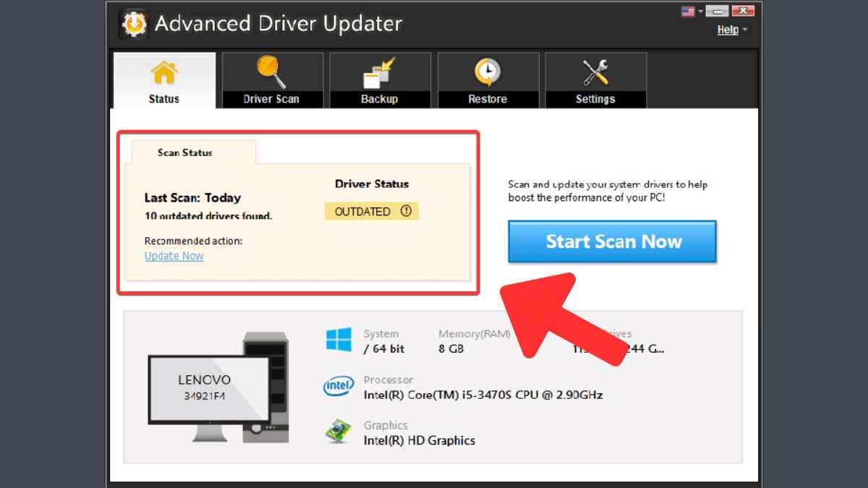The width and height of the screenshot is (868, 488).
Task: Click the Lenovo computer image
Action: click(x=218, y=388)
